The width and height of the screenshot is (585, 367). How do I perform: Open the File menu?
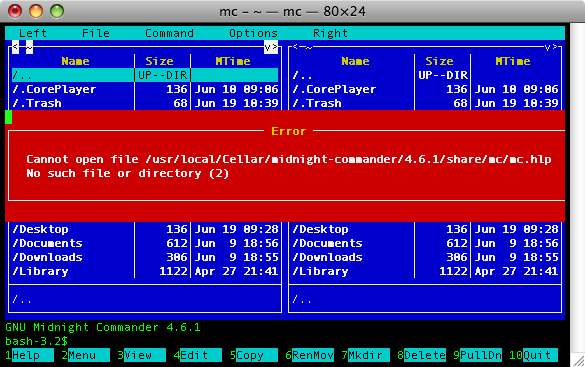point(96,33)
